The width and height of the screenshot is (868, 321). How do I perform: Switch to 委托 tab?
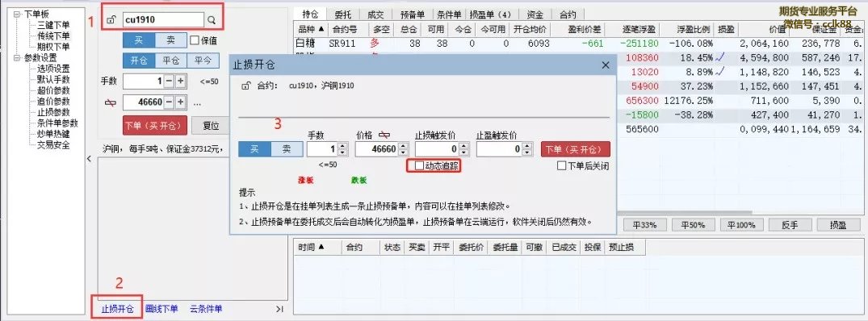click(x=343, y=15)
